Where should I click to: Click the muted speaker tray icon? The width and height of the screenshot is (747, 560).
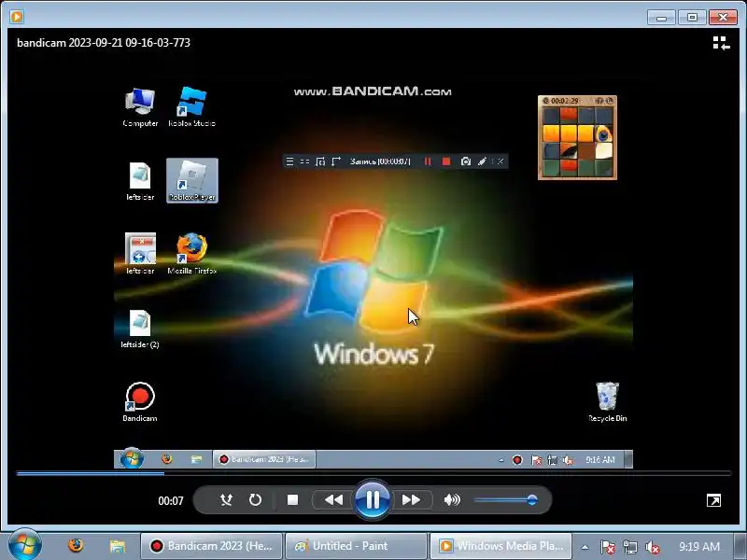[652, 547]
